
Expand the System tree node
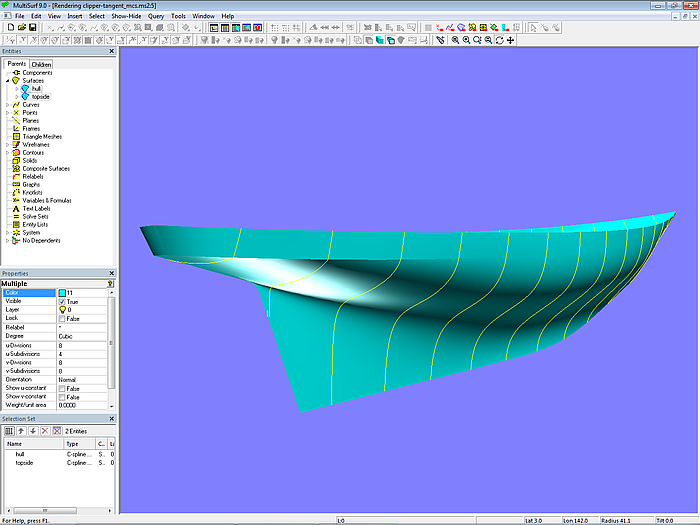click(x=8, y=233)
